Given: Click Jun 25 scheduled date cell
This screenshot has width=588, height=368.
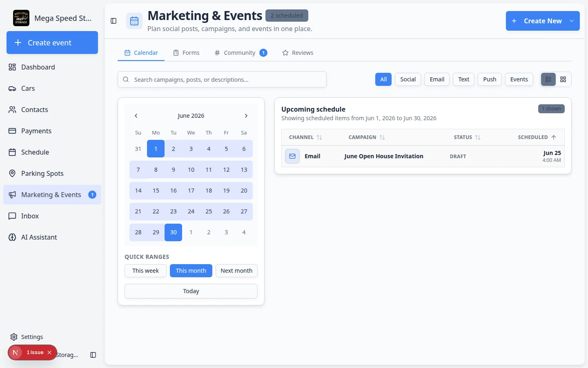Looking at the screenshot, I should (x=552, y=156).
